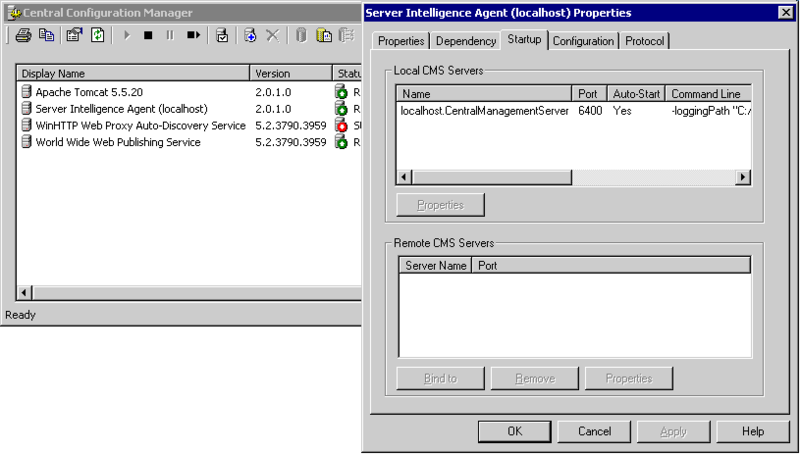Click the Local CMS list scroll-left arrow
800x454 pixels.
[404, 177]
